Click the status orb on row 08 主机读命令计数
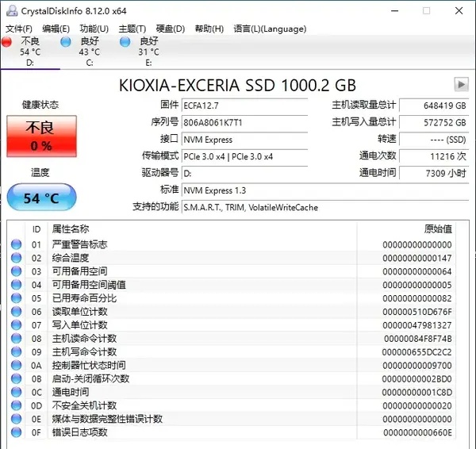Image resolution: width=476 pixels, height=449 pixels. 16,338
